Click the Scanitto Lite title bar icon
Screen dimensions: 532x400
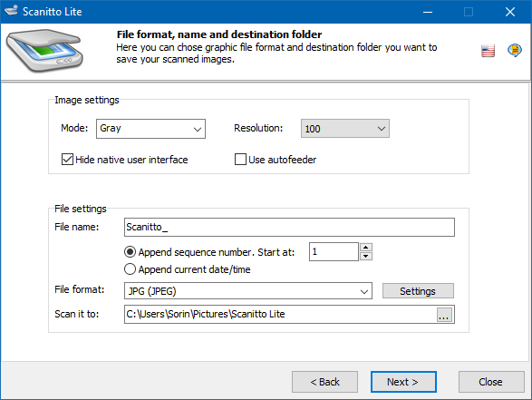coord(11,11)
